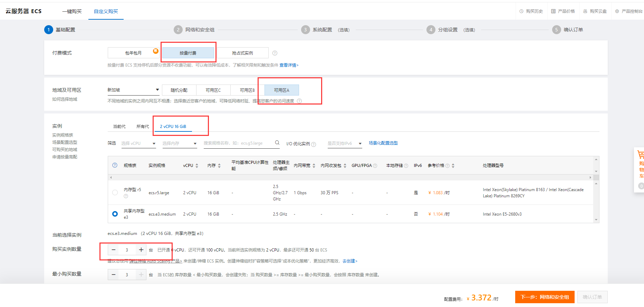Click 下一步: 网络和安全组 button
The width and height of the screenshot is (644, 307).
[545, 297]
